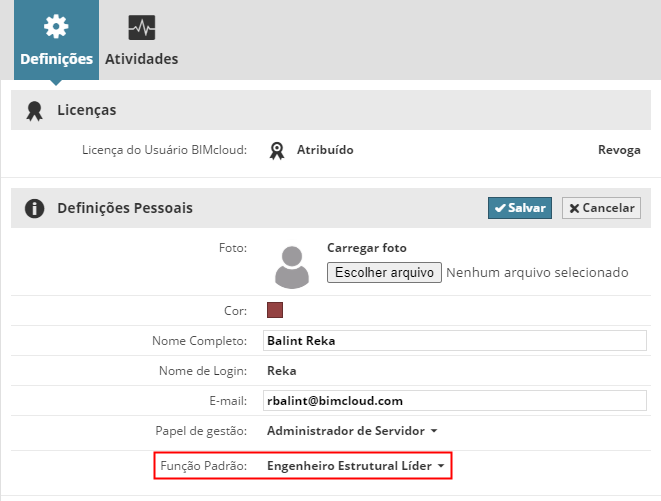Viewport: 661px width, 501px height.
Task: Click the Revoga license link
Action: pos(619,150)
